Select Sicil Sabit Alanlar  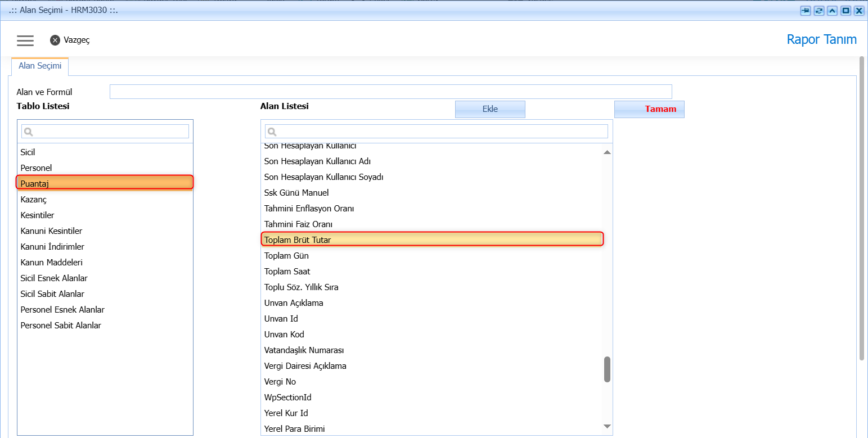coord(105,294)
